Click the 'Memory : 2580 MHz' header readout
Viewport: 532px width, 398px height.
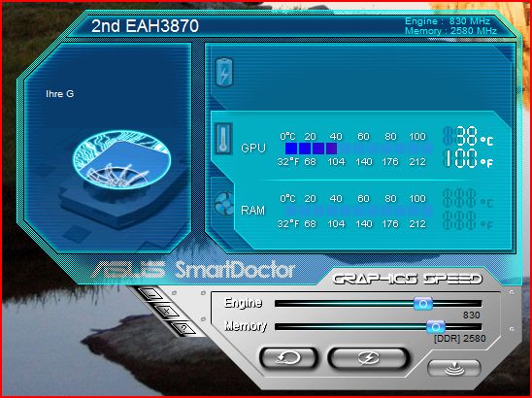(450, 31)
